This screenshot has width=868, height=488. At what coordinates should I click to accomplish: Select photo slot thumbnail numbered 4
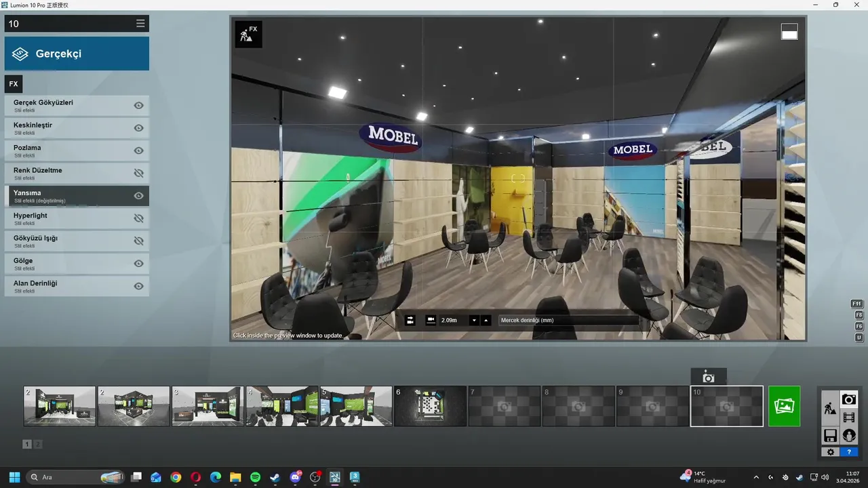pyautogui.click(x=282, y=406)
